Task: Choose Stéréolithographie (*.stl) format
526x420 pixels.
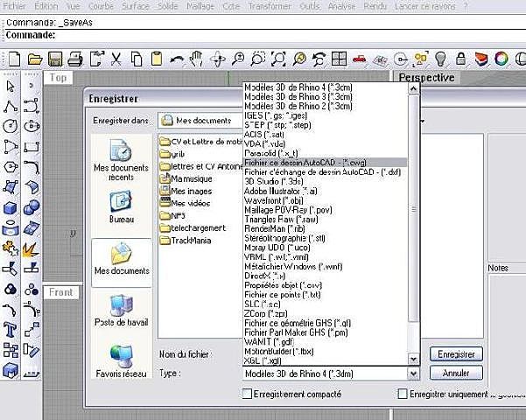Action: point(325,238)
